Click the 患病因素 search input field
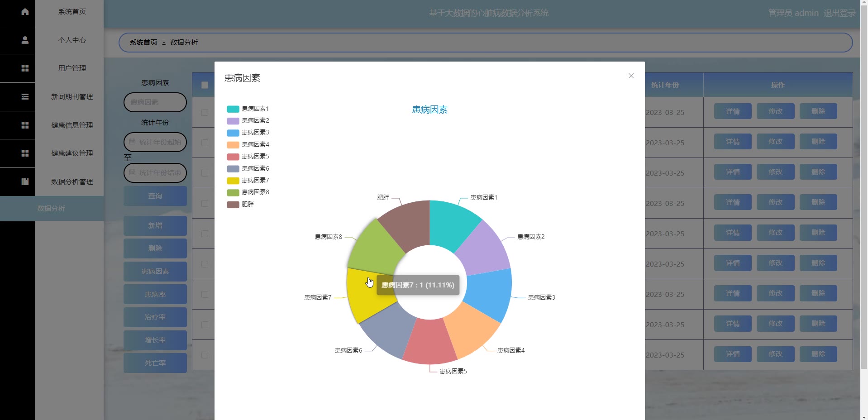The width and height of the screenshot is (868, 420). pos(155,102)
